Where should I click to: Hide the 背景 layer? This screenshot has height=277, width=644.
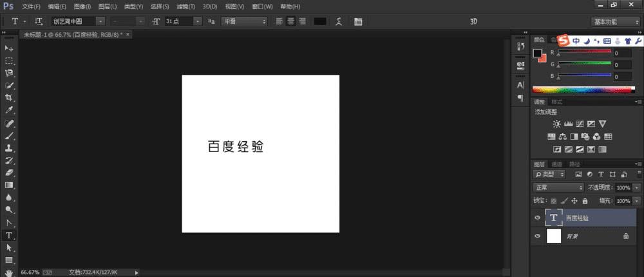pos(538,236)
